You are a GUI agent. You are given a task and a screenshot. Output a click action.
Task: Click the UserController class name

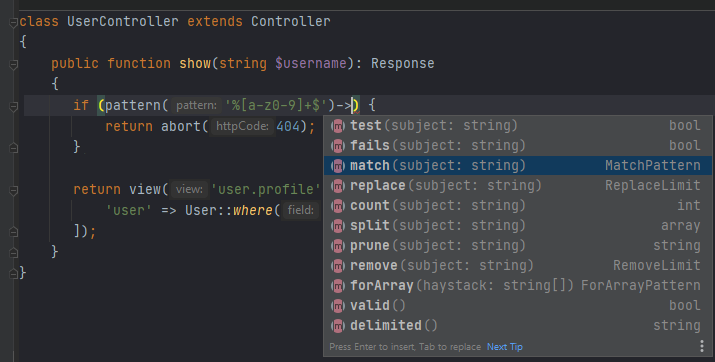(123, 21)
